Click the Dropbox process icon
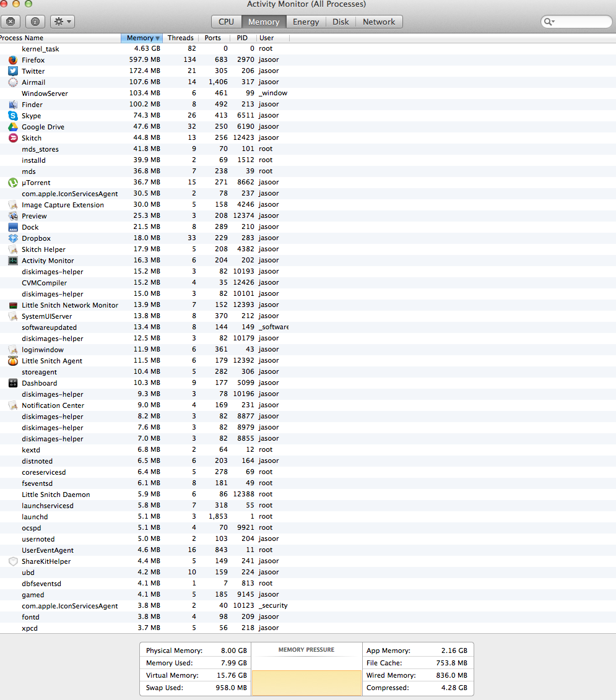The width and height of the screenshot is (616, 700). point(13,238)
